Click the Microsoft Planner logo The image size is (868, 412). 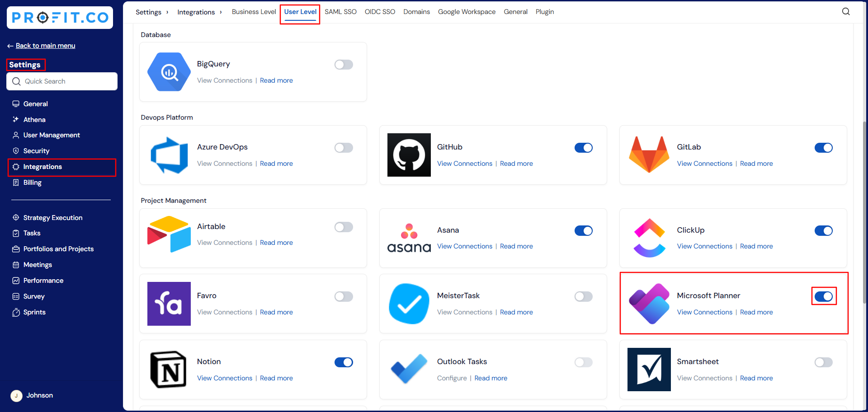(649, 304)
